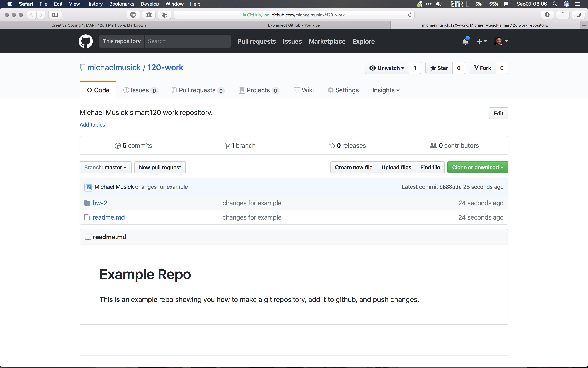The width and height of the screenshot is (588, 368).
Task: Open the plus create-new dropdown
Action: [x=482, y=41]
